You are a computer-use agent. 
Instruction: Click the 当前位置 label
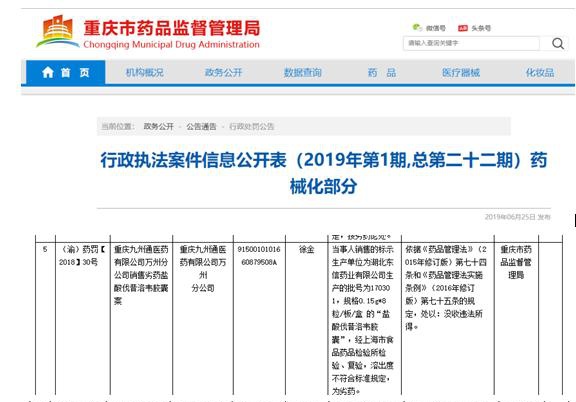pyautogui.click(x=118, y=126)
